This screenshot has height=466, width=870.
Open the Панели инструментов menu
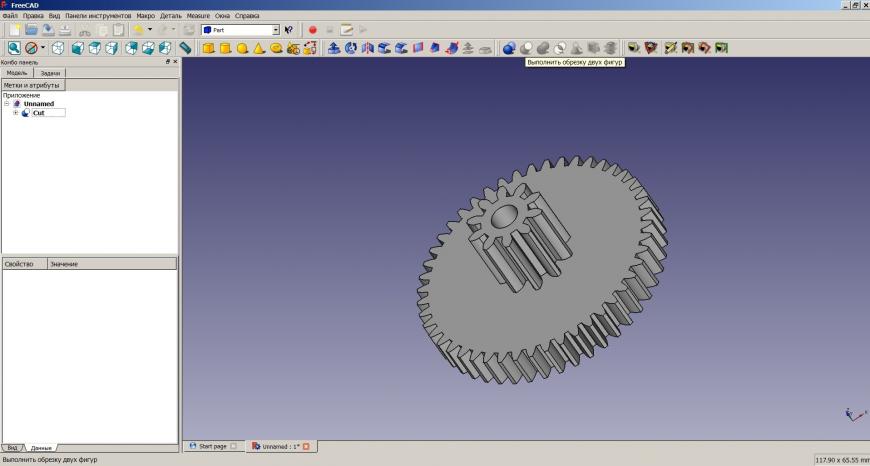pyautogui.click(x=98, y=16)
